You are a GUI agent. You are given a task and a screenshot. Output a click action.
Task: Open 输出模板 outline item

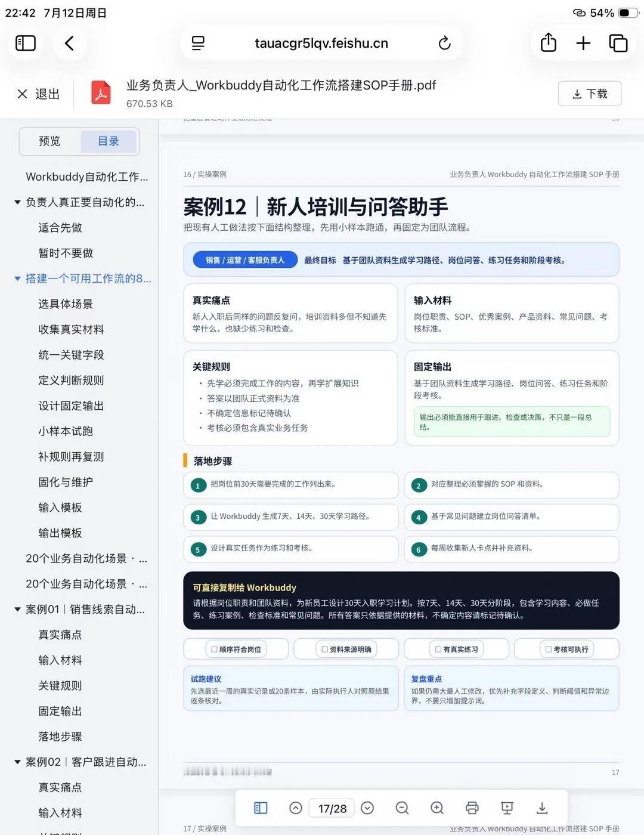[x=60, y=533]
